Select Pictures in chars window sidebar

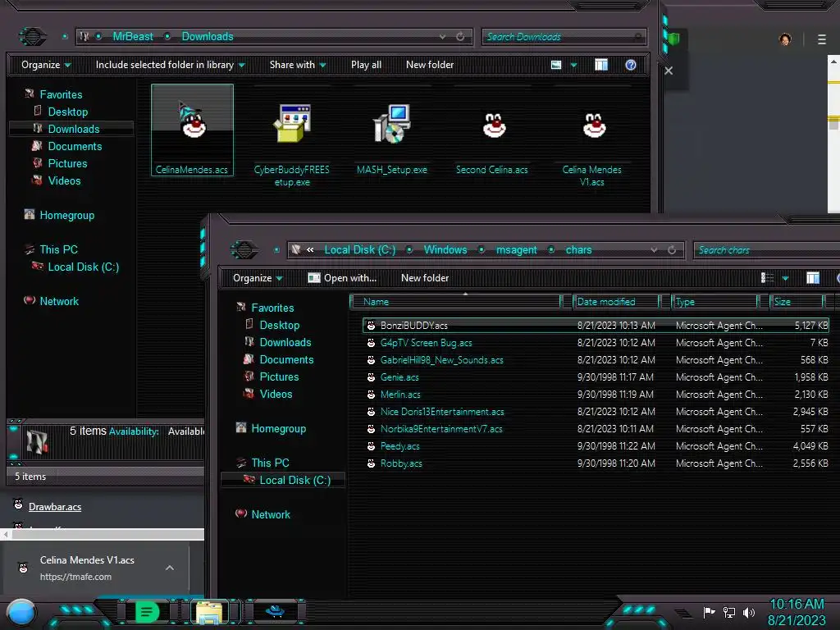click(x=279, y=377)
